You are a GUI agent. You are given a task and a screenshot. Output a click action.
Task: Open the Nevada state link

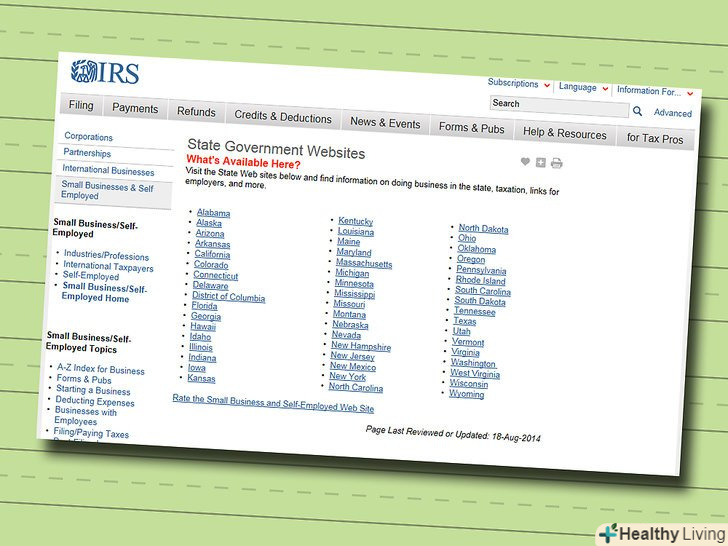(x=346, y=335)
